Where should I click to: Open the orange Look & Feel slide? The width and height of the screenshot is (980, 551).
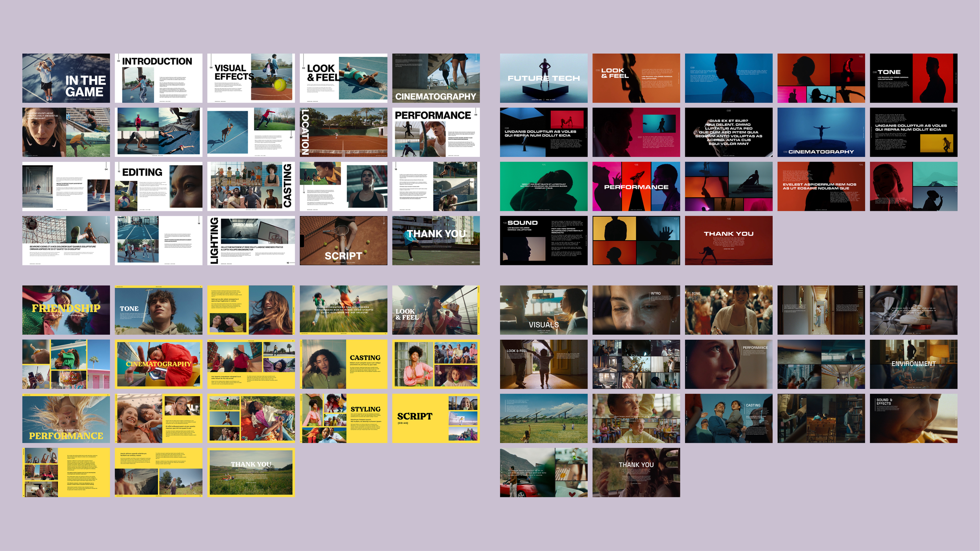[636, 78]
